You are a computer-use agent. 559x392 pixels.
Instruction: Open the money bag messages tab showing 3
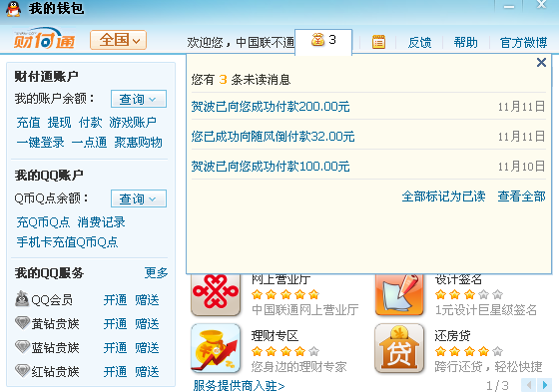[x=323, y=40]
